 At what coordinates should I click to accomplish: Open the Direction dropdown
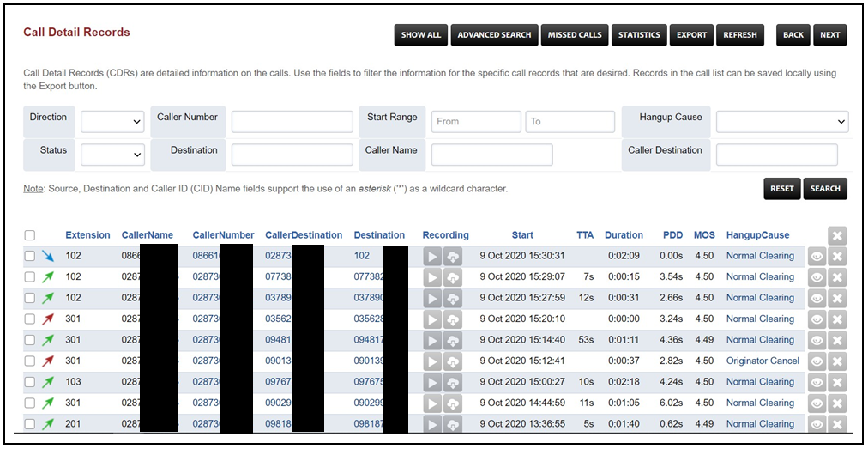point(112,122)
